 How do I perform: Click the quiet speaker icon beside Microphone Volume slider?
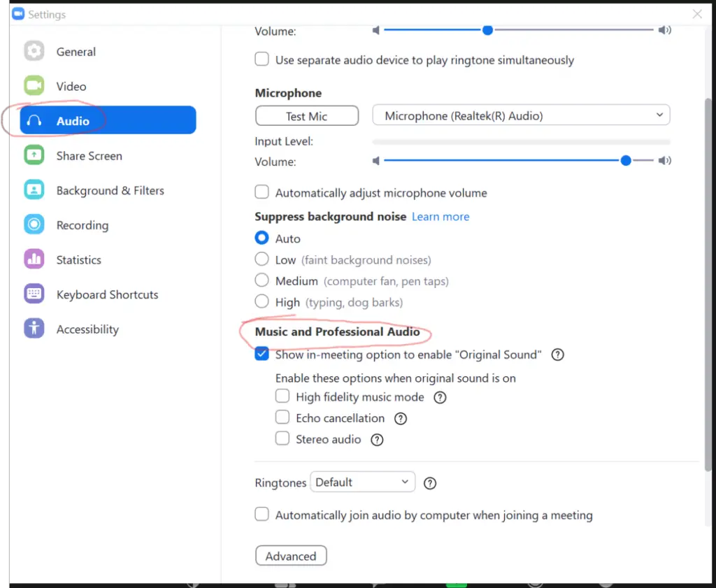[375, 161]
